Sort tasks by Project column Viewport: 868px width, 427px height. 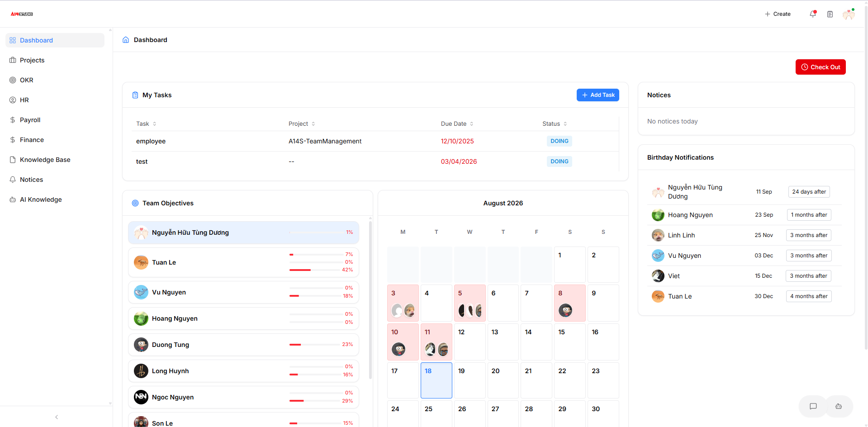[x=302, y=123]
